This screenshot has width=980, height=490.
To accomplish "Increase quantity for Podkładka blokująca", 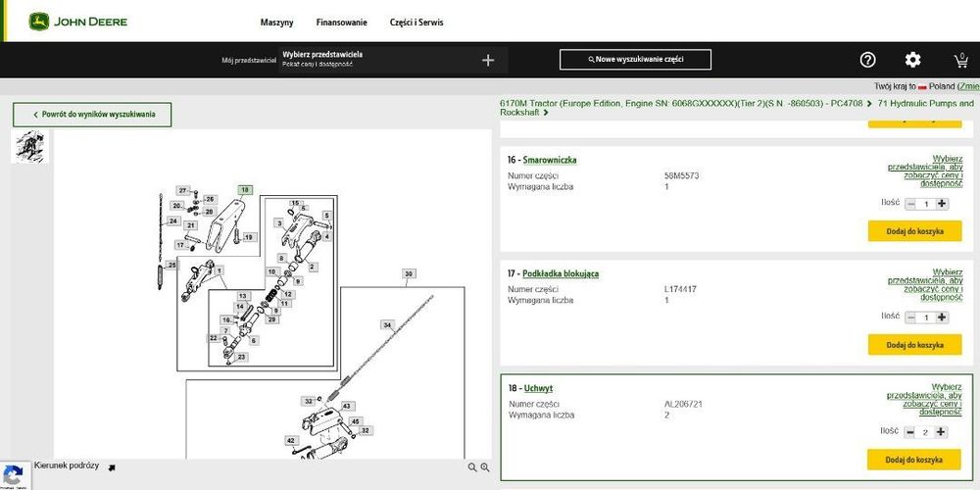I will point(942,318).
